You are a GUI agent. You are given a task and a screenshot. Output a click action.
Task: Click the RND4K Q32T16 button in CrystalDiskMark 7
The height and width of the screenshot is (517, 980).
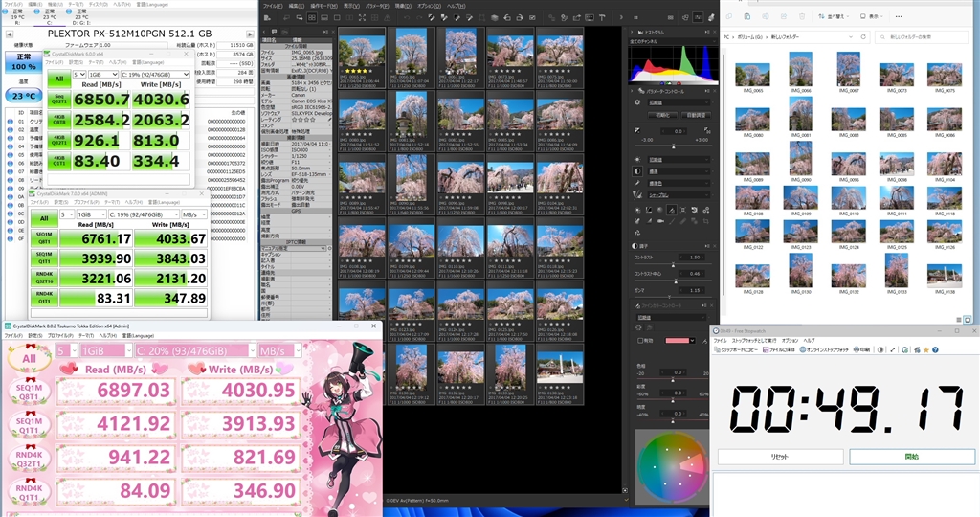click(44, 279)
